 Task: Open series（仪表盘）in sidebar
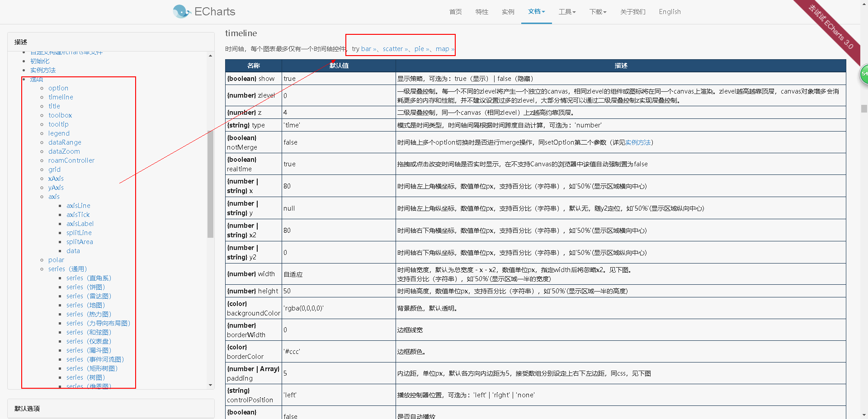tap(89, 341)
